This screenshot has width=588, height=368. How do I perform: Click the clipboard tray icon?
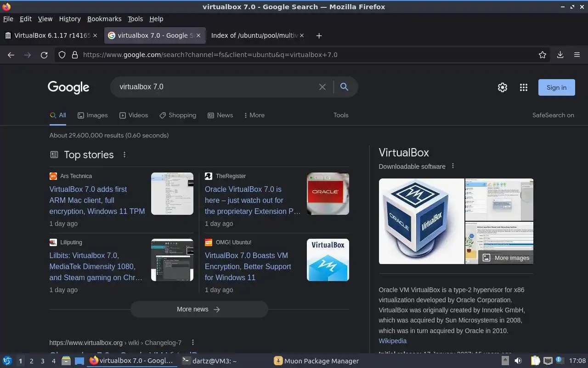tap(536, 361)
